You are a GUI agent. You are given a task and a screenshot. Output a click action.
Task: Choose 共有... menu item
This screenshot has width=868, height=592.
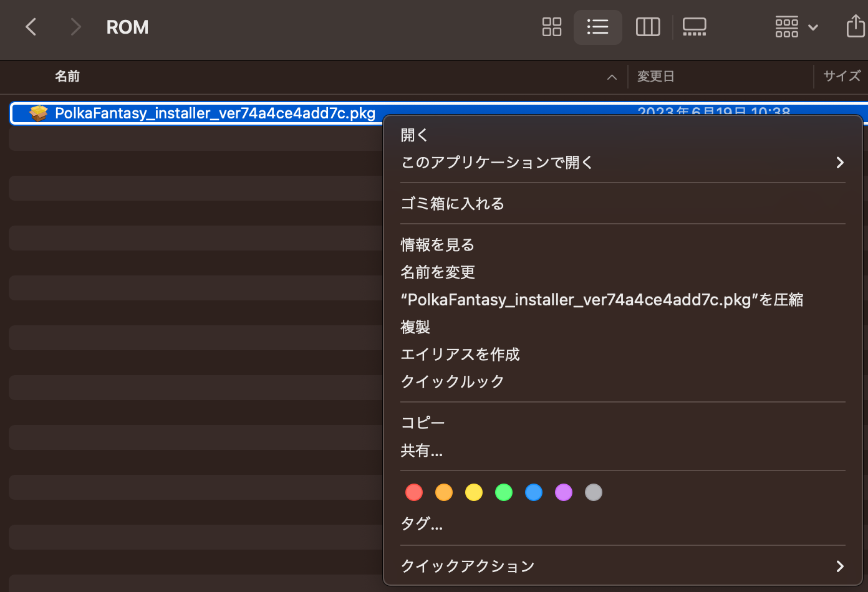pyautogui.click(x=622, y=450)
